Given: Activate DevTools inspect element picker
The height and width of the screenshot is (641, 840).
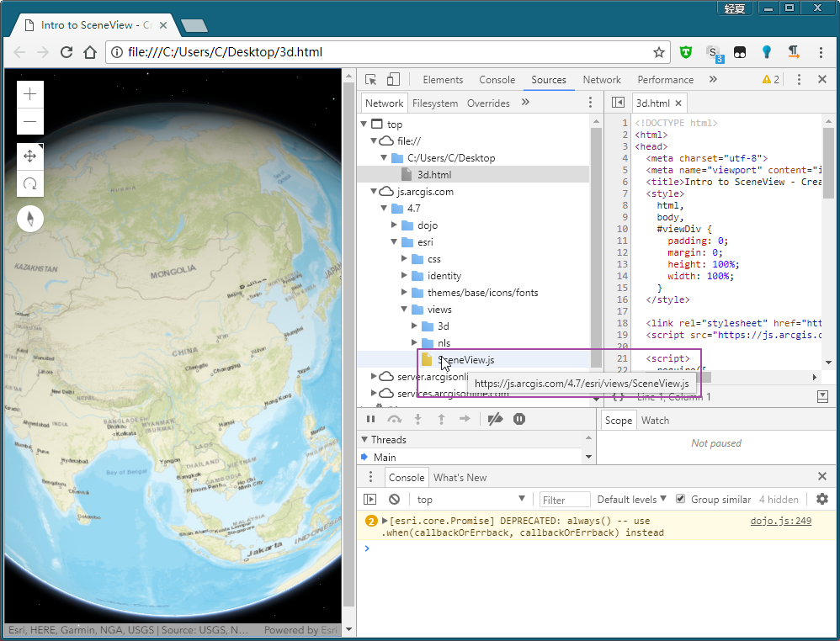Looking at the screenshot, I should point(370,79).
